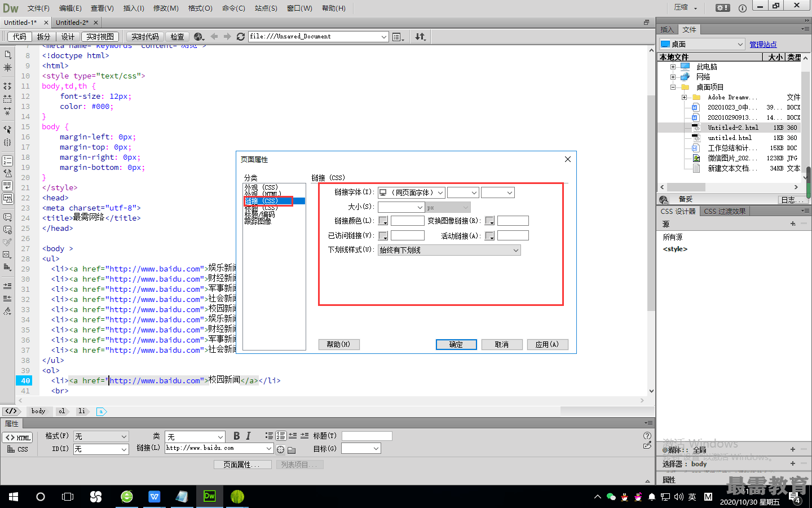This screenshot has height=508, width=812.
Task: Click the code tag selector icon
Action: tap(11, 411)
